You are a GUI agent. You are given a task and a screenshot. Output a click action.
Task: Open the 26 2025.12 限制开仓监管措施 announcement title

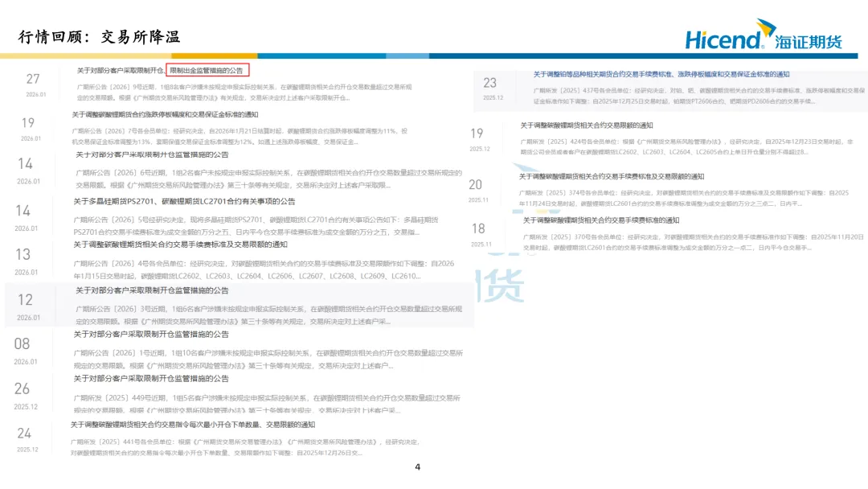coord(151,379)
